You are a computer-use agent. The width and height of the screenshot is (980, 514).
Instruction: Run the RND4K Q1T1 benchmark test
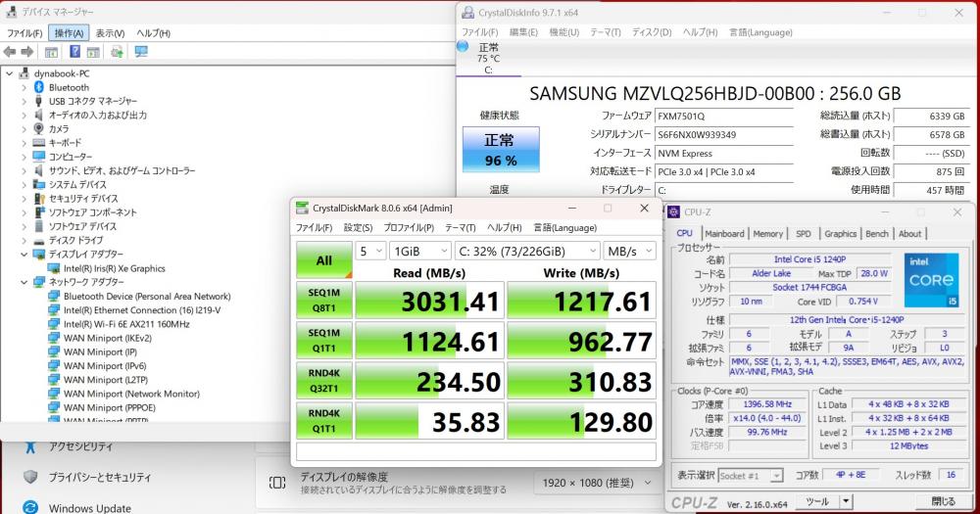(x=324, y=421)
